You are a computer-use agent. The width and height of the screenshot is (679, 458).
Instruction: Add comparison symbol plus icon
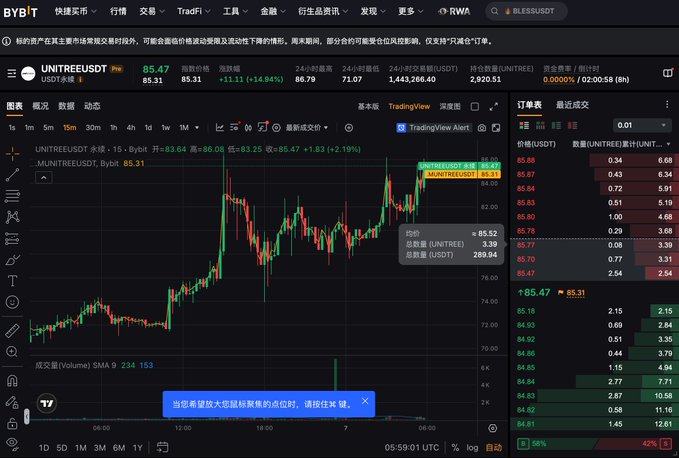(x=349, y=128)
